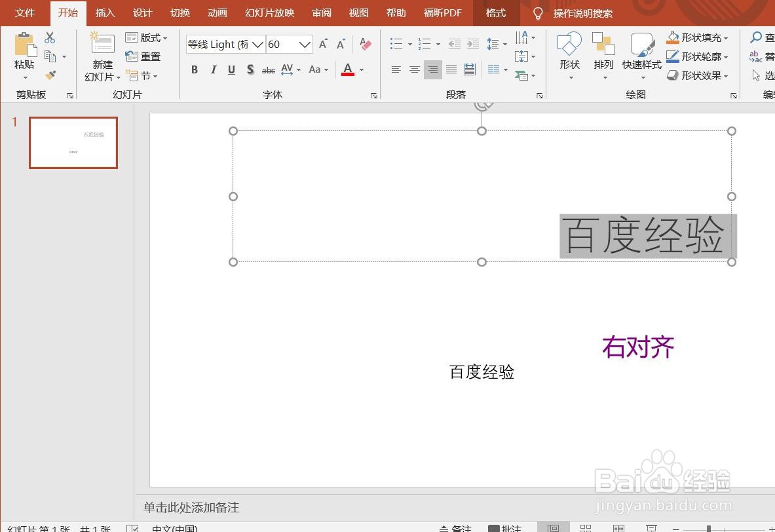Add a new slide with 新建幻灯片 icon
The image size is (775, 532).
click(x=102, y=43)
